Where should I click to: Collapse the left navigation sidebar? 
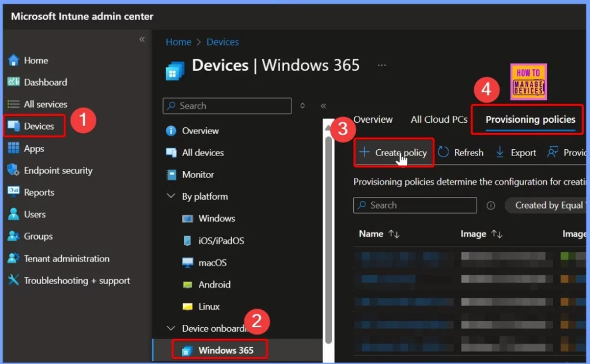[142, 39]
